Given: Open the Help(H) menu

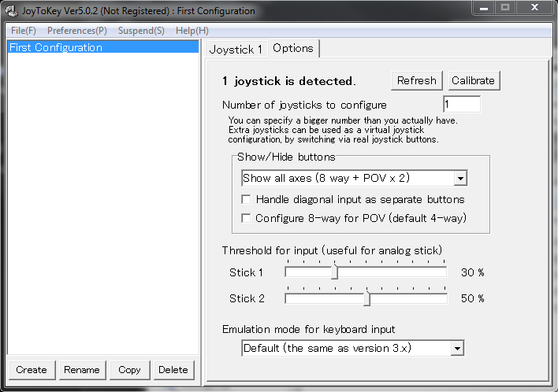Looking at the screenshot, I should point(192,31).
